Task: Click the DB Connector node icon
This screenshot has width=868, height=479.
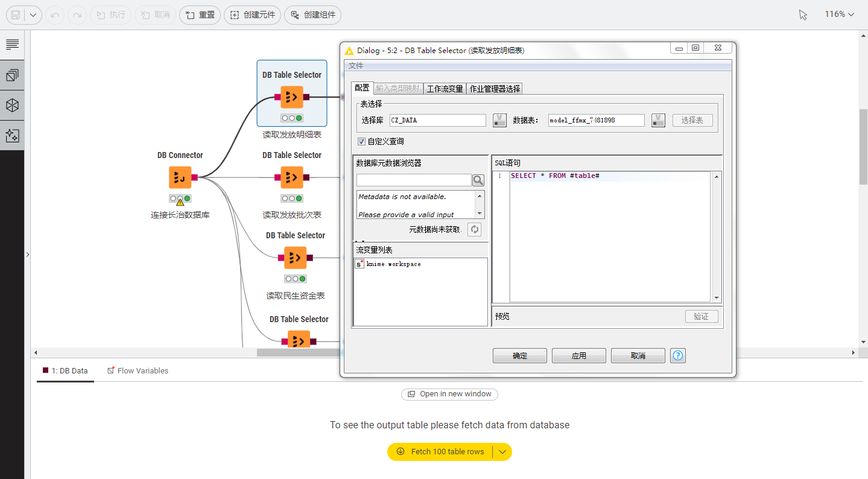Action: pyautogui.click(x=180, y=177)
